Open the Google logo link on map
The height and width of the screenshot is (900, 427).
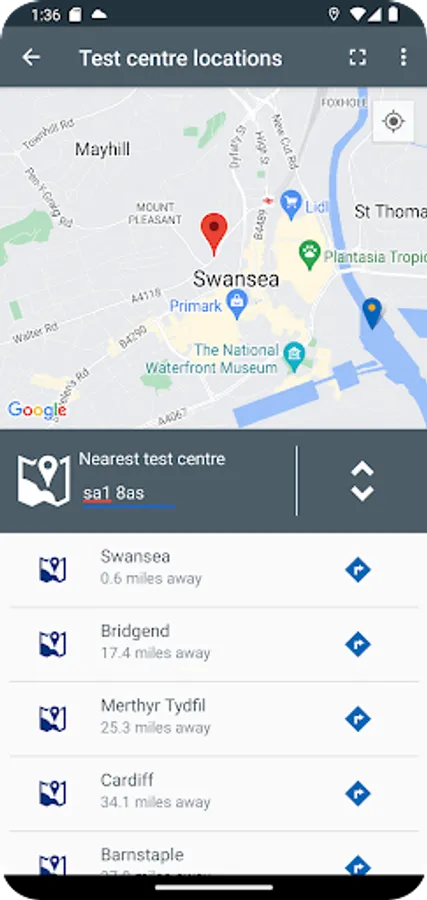point(37,410)
